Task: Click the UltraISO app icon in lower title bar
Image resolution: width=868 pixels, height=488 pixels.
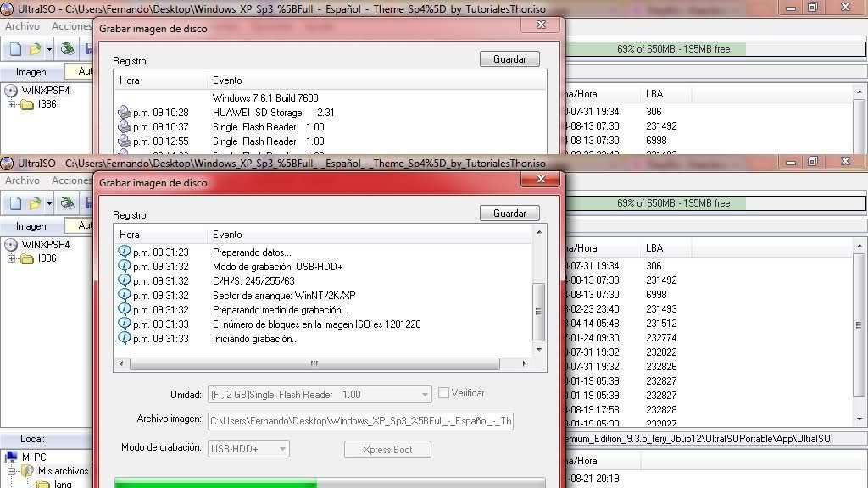Action: click(7, 164)
